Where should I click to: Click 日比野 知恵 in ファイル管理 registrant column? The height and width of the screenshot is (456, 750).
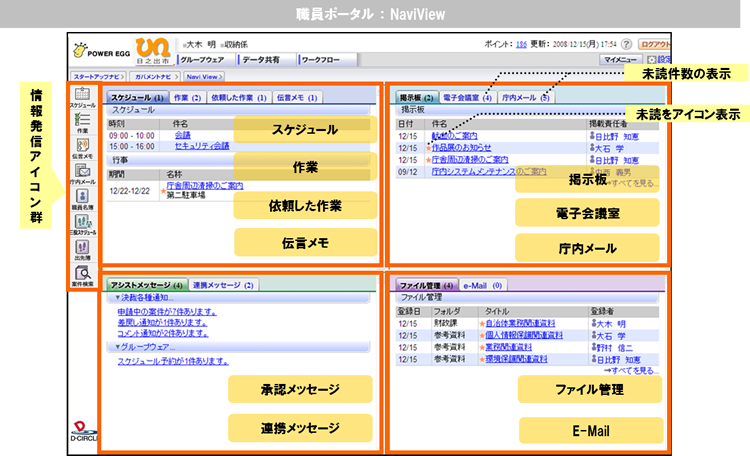(x=618, y=359)
